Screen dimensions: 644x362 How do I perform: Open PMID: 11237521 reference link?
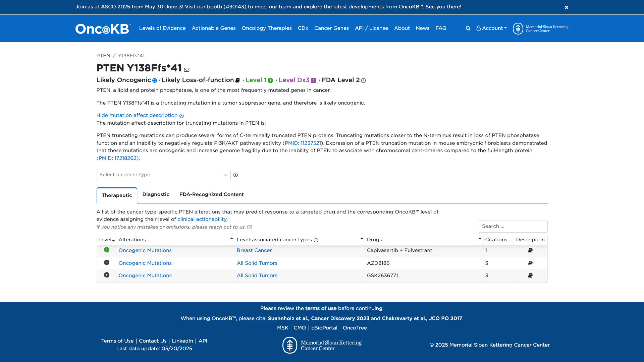303,143
